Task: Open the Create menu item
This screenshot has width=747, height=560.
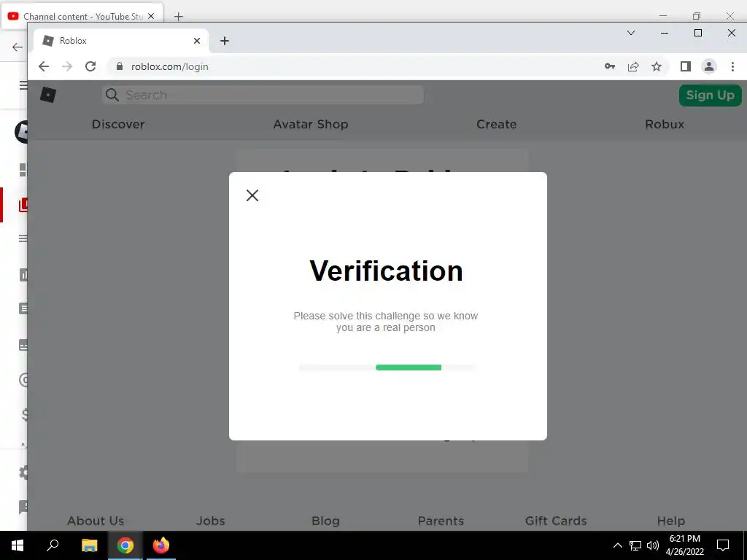Action: click(x=496, y=124)
